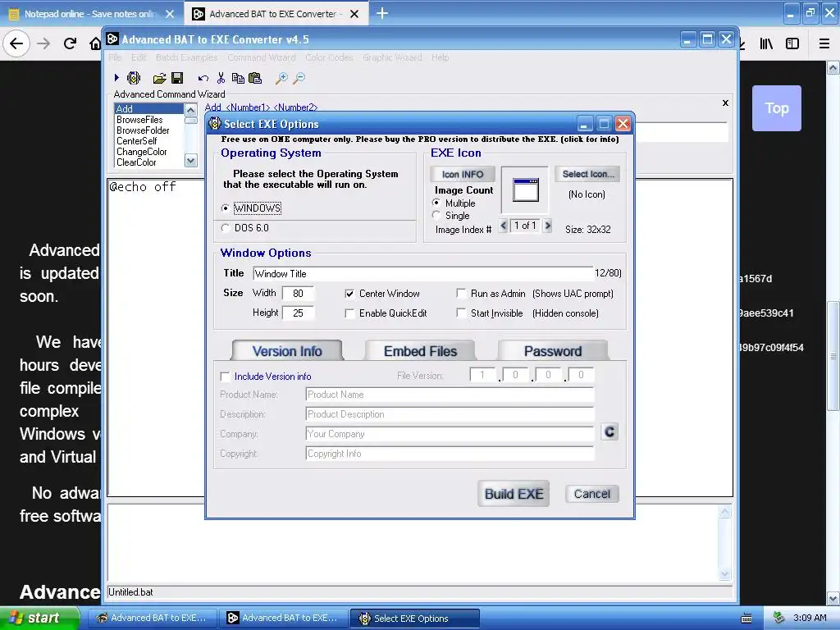Click the Top button on webpage
840x630 pixels.
[x=777, y=108]
